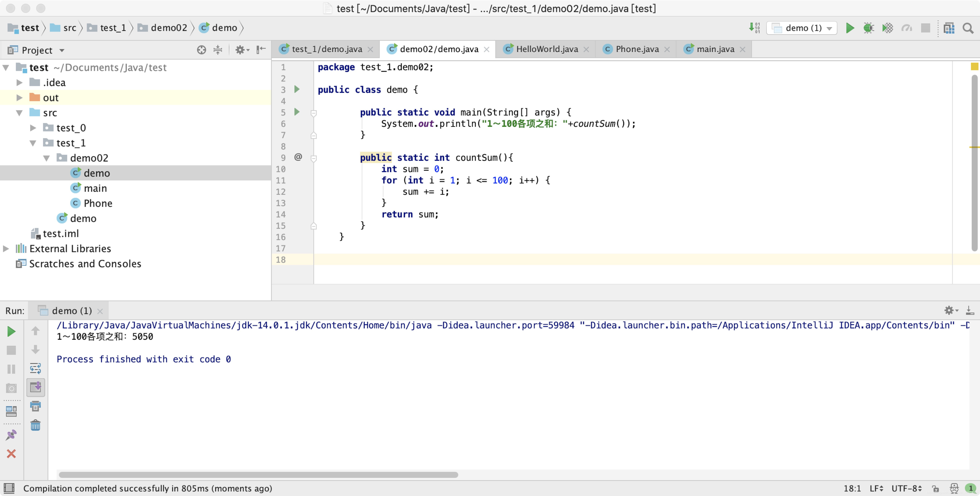Clear all console output trash icon
Image resolution: width=980 pixels, height=496 pixels.
pos(35,425)
